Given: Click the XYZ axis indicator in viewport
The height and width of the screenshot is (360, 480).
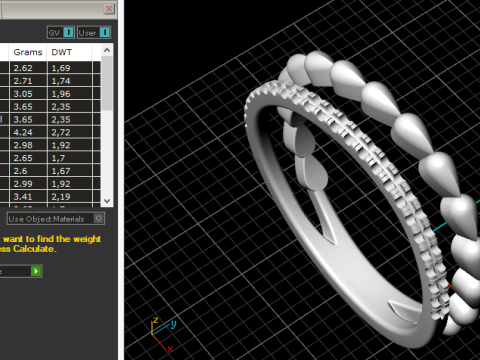Looking at the screenshot, I should (163, 334).
